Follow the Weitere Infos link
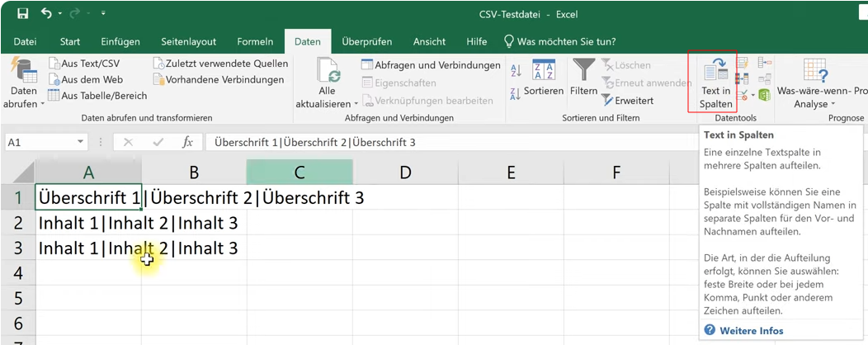 [751, 331]
